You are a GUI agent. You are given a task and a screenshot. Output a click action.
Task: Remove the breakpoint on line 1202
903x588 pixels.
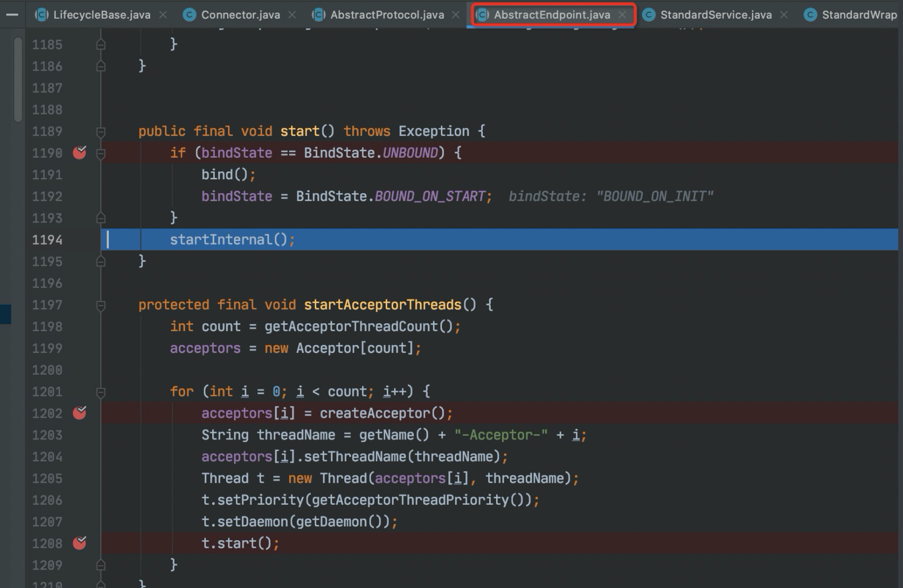pyautogui.click(x=80, y=413)
